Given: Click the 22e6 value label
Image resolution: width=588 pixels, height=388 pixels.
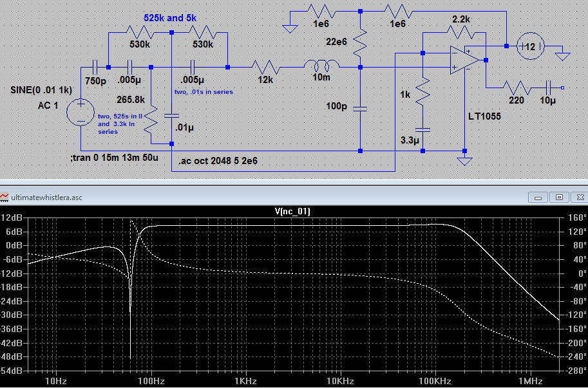Looking at the screenshot, I should pos(336,42).
